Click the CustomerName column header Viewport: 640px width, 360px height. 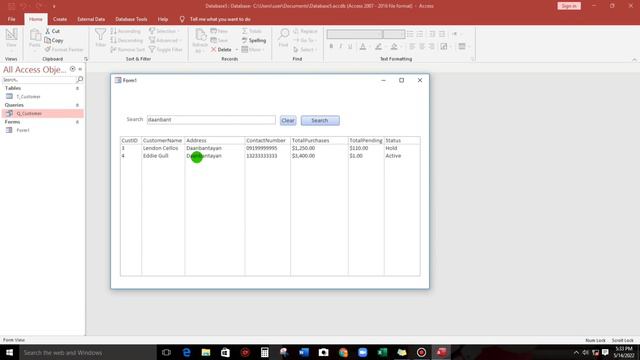point(162,140)
